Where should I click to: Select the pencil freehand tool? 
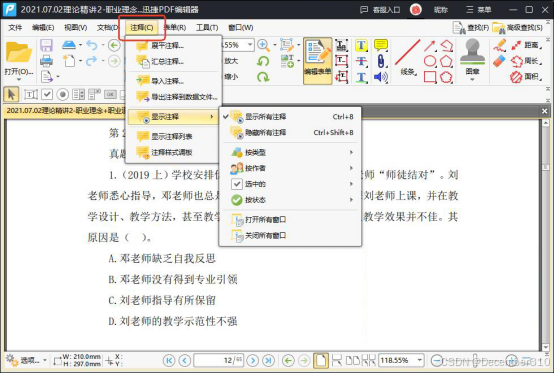(500, 45)
